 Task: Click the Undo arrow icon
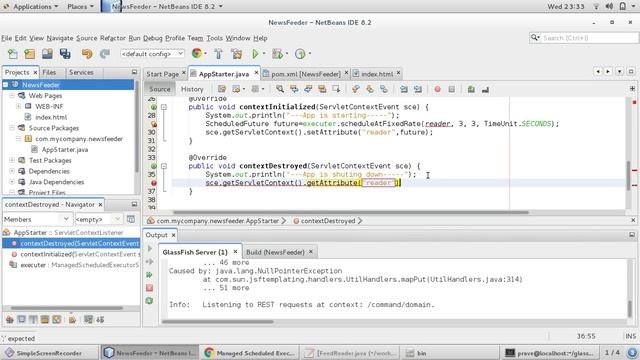pyautogui.click(x=87, y=54)
